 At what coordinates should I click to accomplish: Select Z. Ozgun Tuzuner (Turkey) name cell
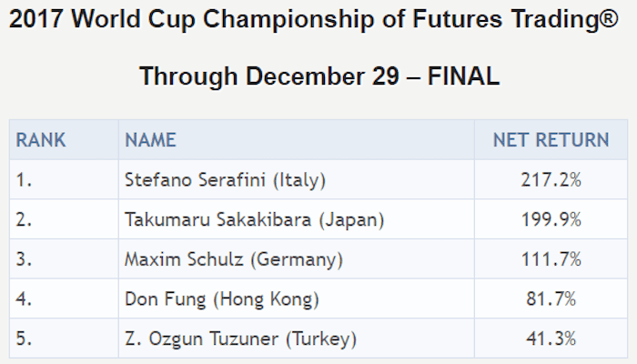[296, 339]
